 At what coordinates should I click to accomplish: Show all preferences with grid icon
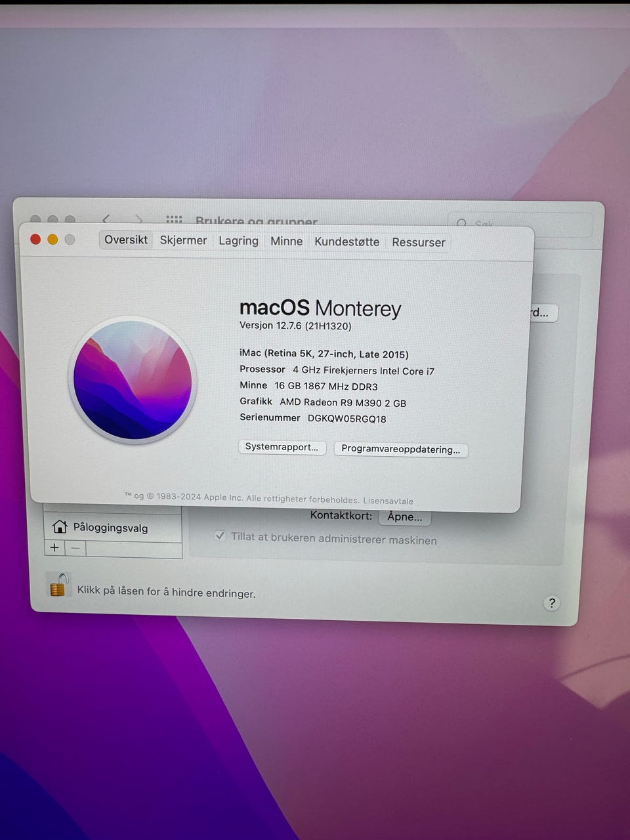[x=174, y=220]
